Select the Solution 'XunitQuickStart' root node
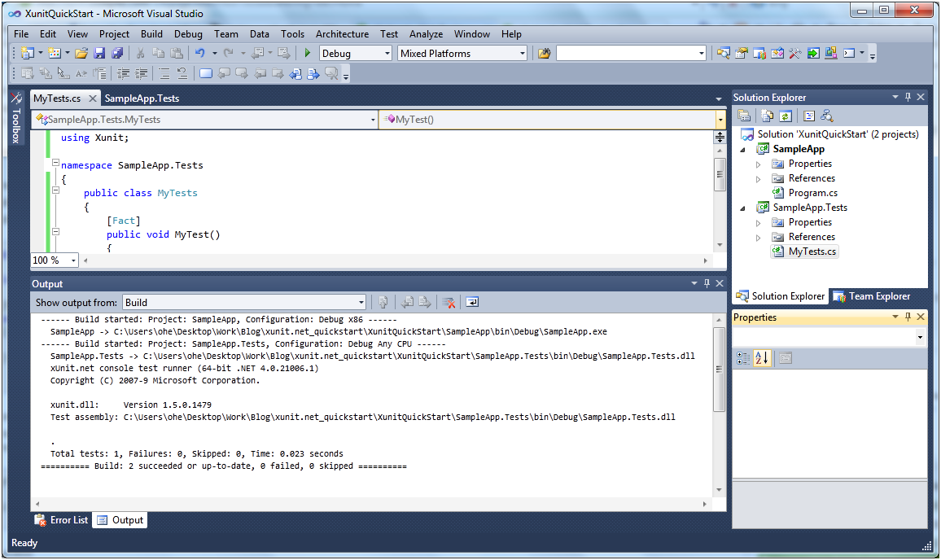The height and width of the screenshot is (560, 941). click(x=838, y=134)
